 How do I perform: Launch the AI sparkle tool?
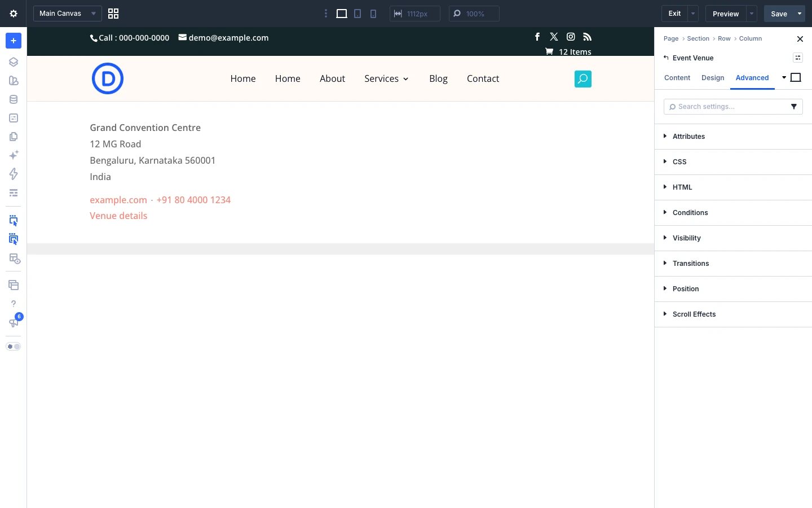coord(14,155)
